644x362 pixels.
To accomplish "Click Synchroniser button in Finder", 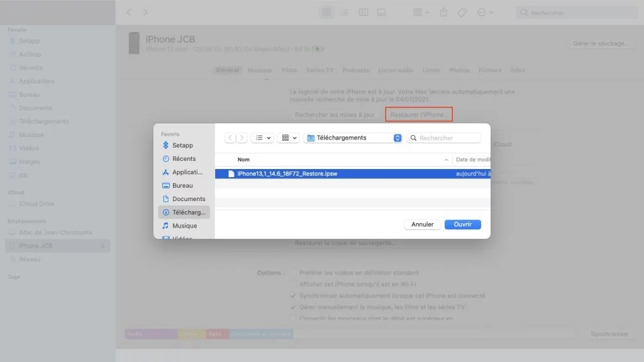I will click(x=609, y=334).
